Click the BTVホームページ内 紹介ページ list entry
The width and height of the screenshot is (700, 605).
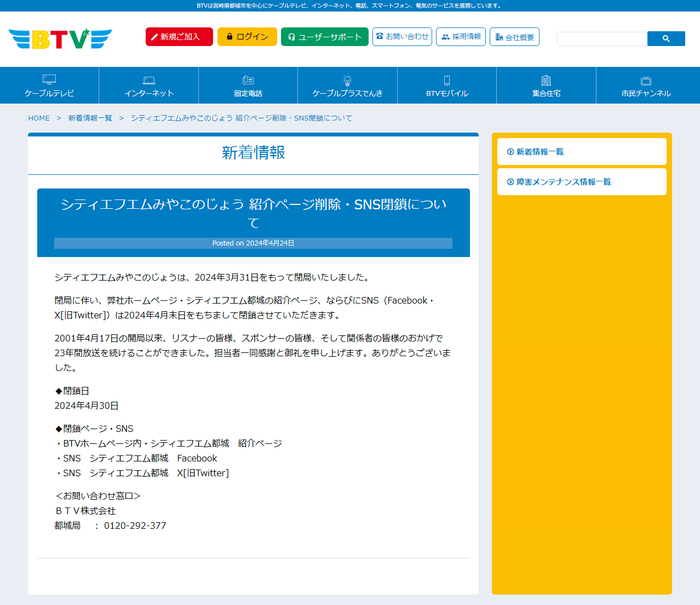coord(168,443)
